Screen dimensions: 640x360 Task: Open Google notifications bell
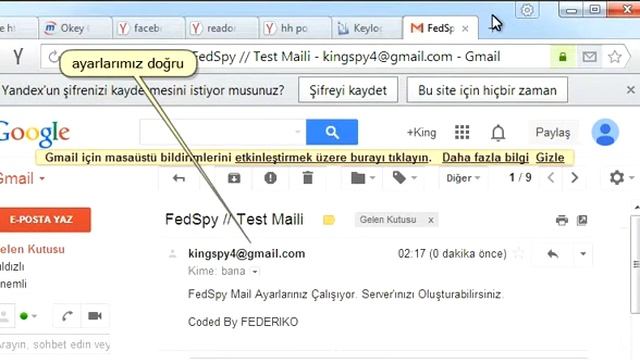498,133
